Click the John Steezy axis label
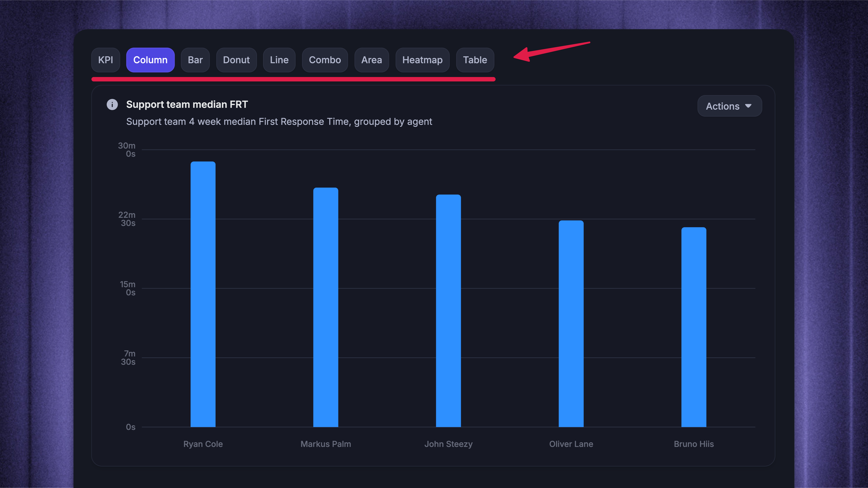This screenshot has height=488, width=868. click(x=448, y=444)
